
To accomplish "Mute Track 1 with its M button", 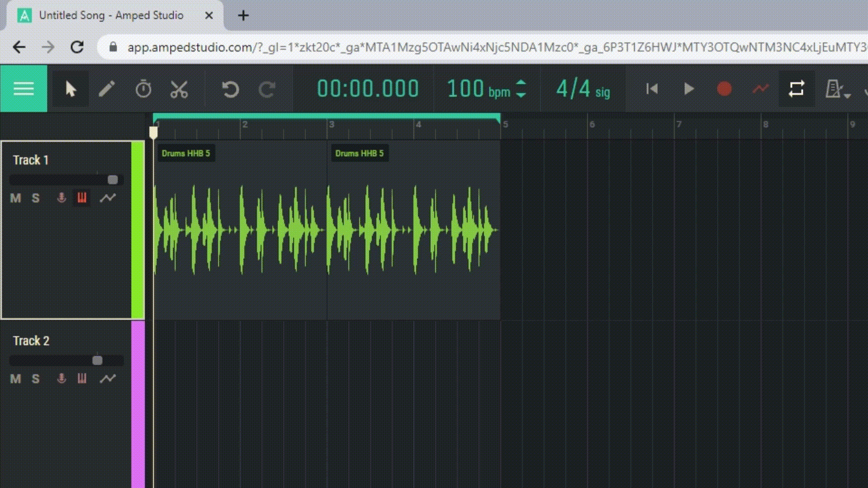I will coord(15,197).
